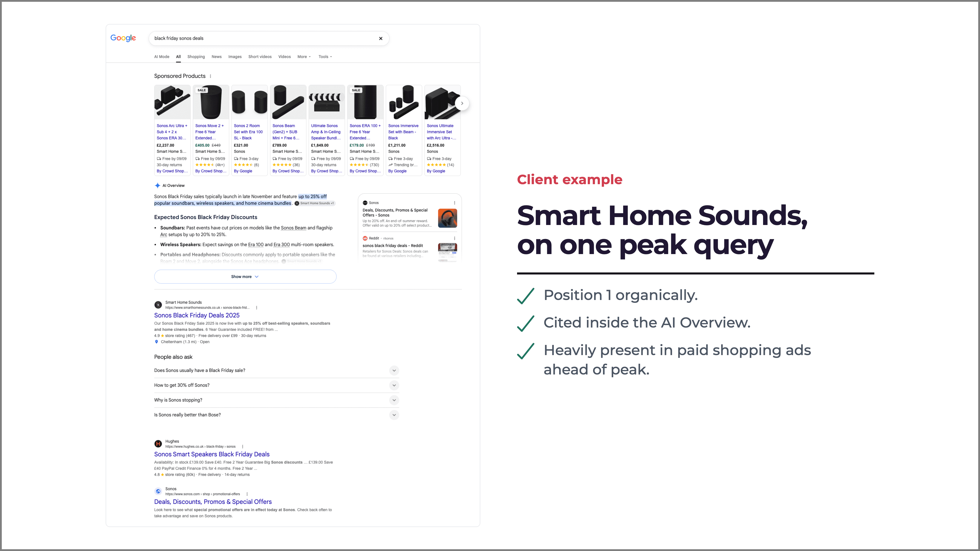Switch to the Images tab
Viewport: 980px width, 551px height.
coord(235,57)
